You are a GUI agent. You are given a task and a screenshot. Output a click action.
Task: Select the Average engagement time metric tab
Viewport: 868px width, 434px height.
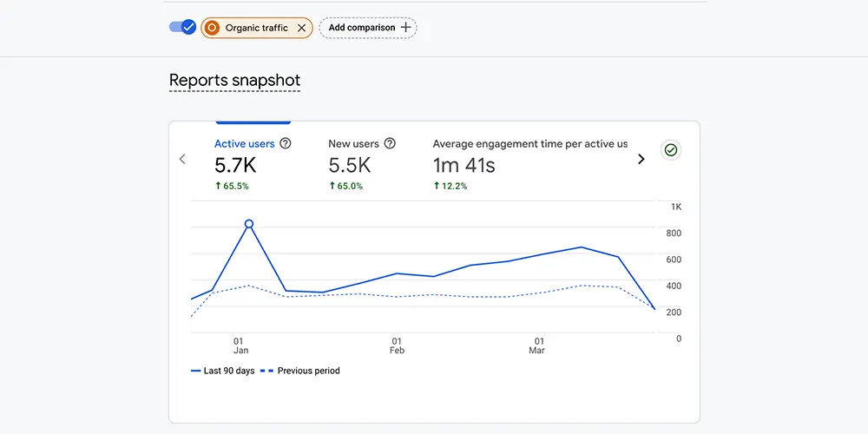click(x=529, y=144)
